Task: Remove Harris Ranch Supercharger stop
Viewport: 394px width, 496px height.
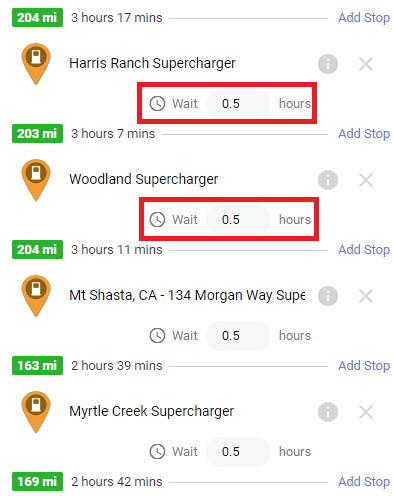Action: [366, 64]
